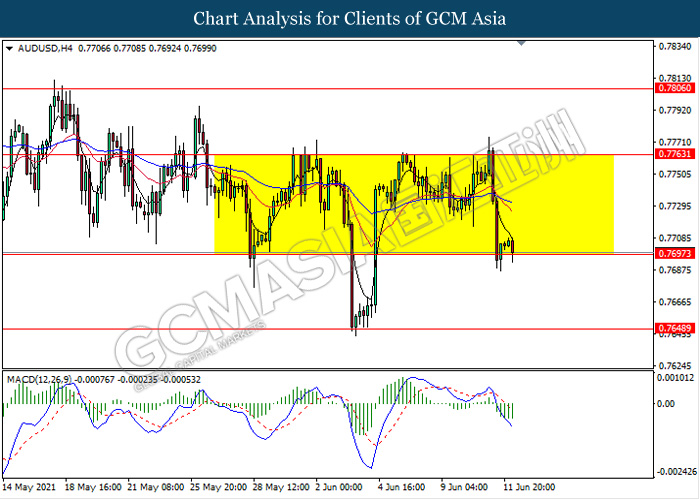Select the MACD 0.001012 scale value
The image size is (700, 500).
tap(675, 378)
